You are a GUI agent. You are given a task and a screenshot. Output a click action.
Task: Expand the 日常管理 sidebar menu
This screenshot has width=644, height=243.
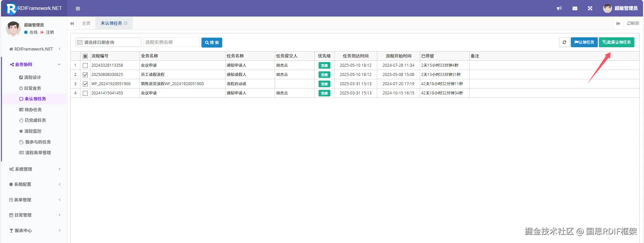(x=35, y=215)
